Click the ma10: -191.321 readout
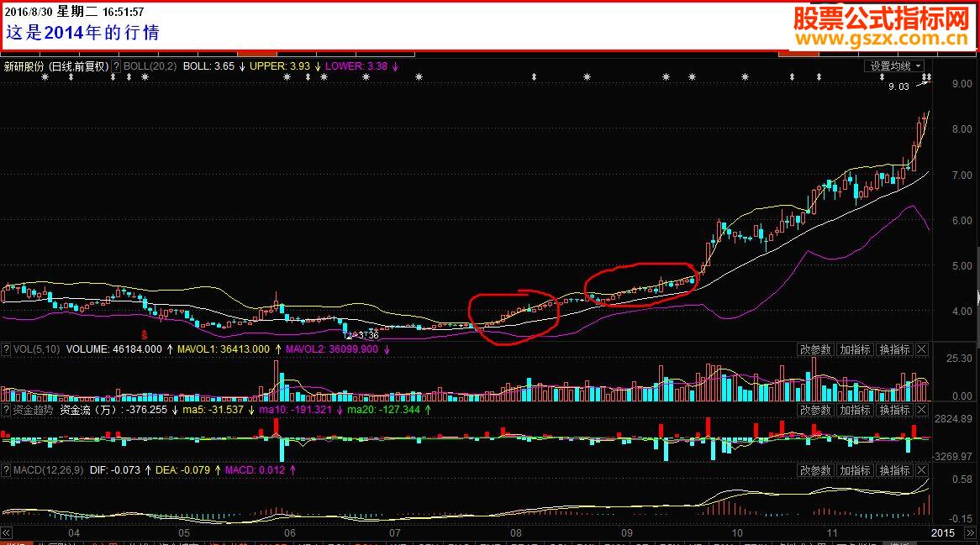980x545 pixels. tap(296, 410)
